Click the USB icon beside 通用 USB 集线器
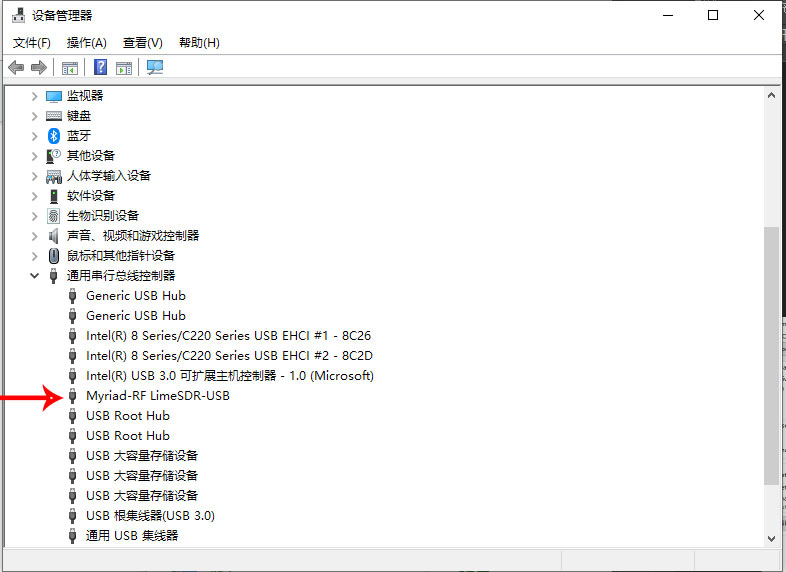The width and height of the screenshot is (786, 572). point(73,536)
